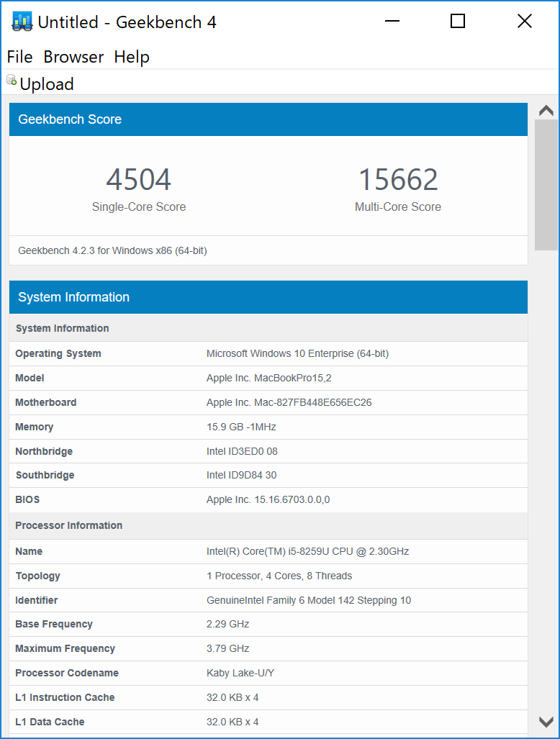The image size is (560, 739).
Task: Click the vertical scrollbar thumb
Action: point(546,185)
